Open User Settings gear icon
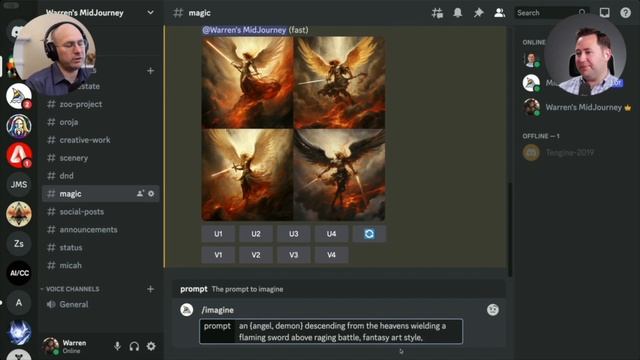640x360 pixels. click(x=151, y=346)
